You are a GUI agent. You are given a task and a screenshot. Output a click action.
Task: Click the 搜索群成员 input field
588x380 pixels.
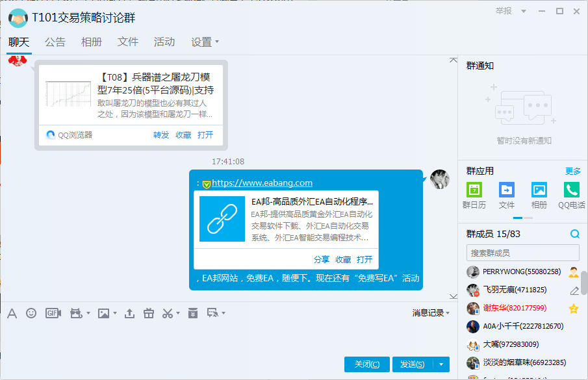(x=523, y=253)
